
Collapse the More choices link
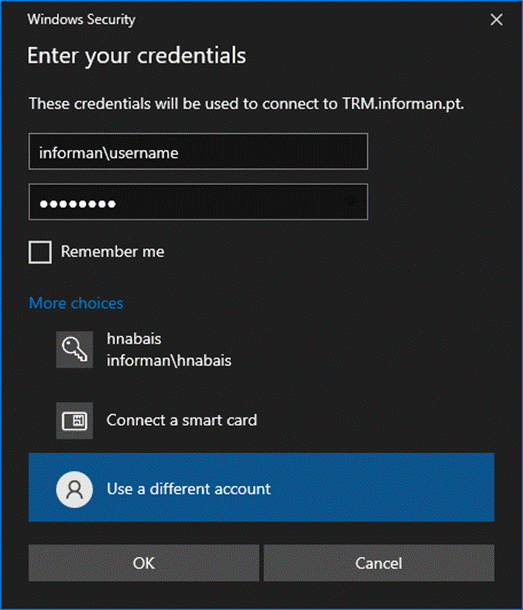click(76, 303)
